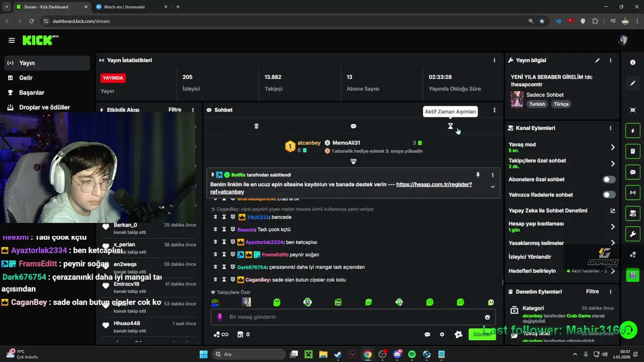Open chat settings gear icon
Viewport: 644px width, 362px height.
[442, 334]
